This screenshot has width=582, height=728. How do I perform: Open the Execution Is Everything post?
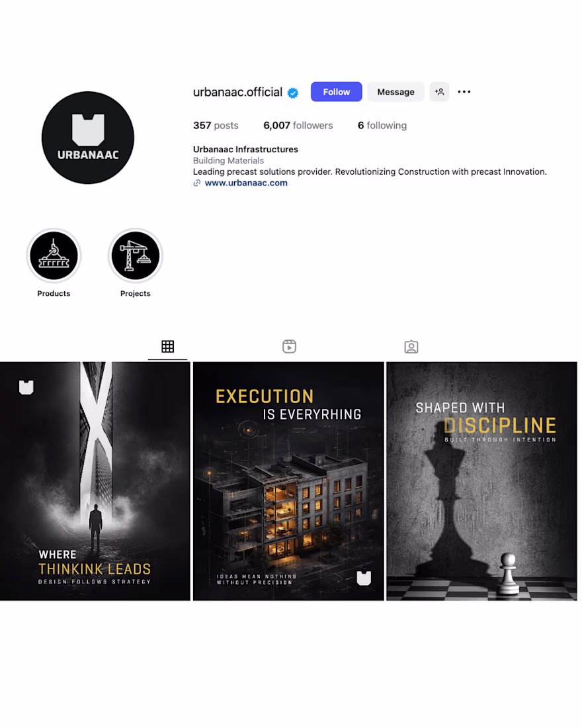pos(288,481)
